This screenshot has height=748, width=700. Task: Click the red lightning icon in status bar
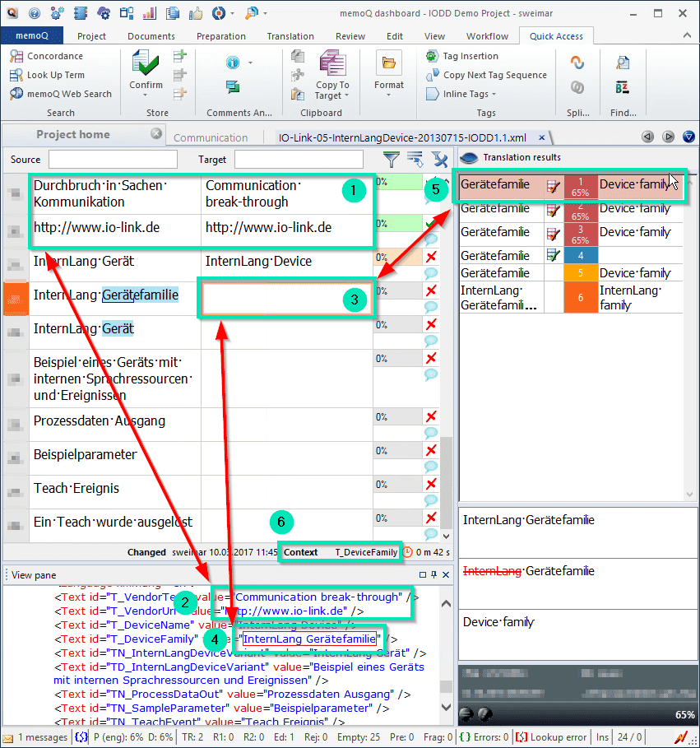[681, 737]
